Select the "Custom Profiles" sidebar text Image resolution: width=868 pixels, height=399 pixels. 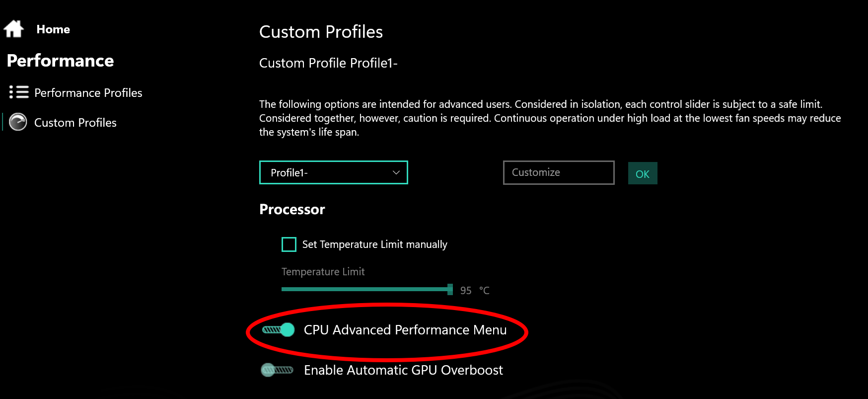pyautogui.click(x=75, y=123)
